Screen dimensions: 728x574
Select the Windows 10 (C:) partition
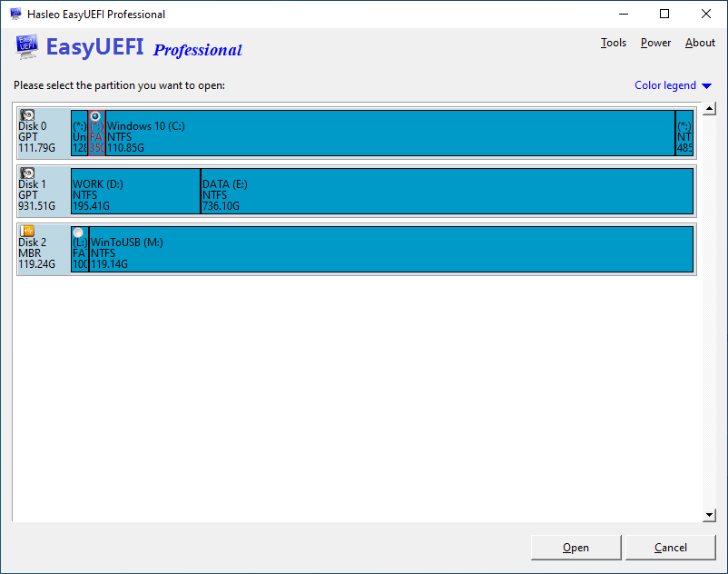[390, 133]
